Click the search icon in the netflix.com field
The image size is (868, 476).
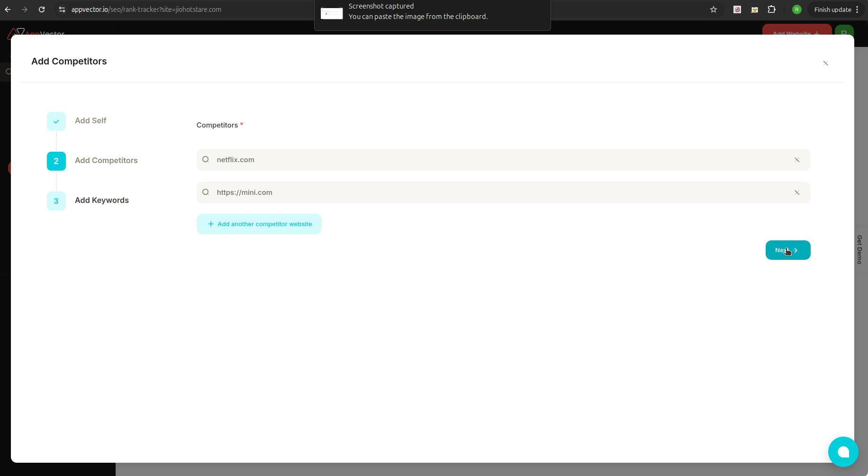tap(206, 160)
